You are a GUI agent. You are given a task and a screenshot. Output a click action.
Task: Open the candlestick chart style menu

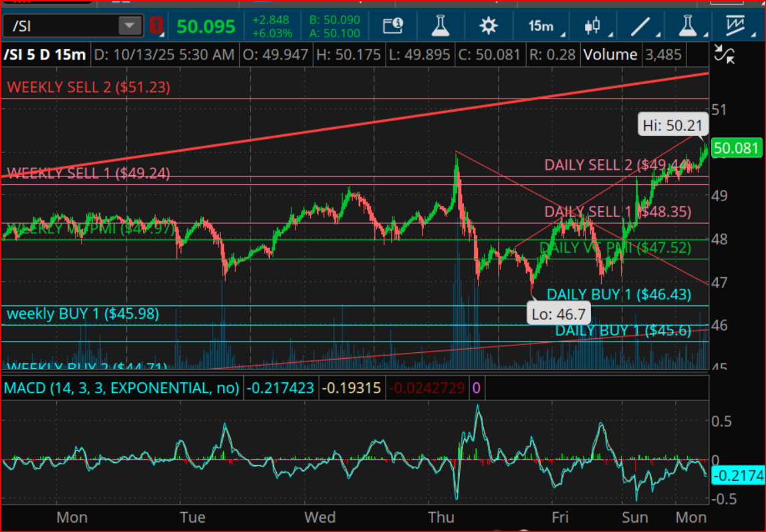click(x=592, y=26)
